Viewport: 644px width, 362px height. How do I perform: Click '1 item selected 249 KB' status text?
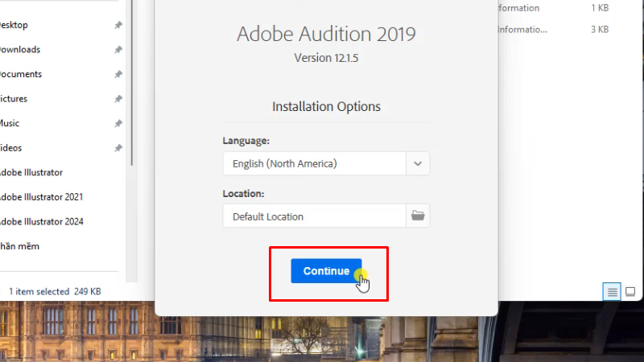tap(55, 291)
